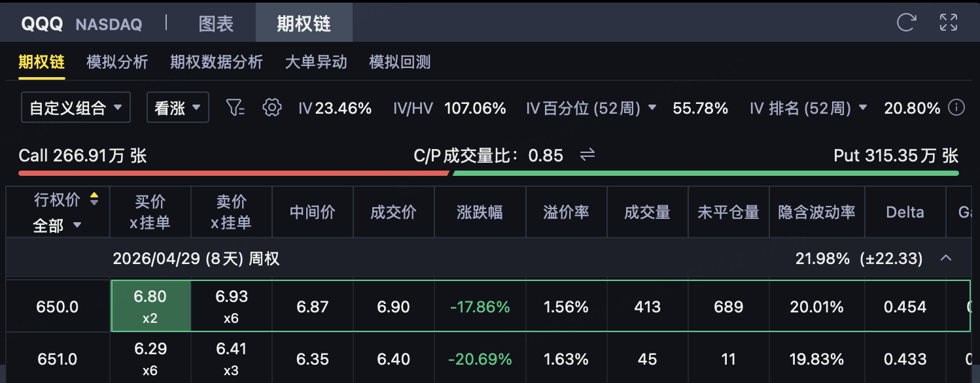Click the 6.80 bid price cell

[150, 306]
